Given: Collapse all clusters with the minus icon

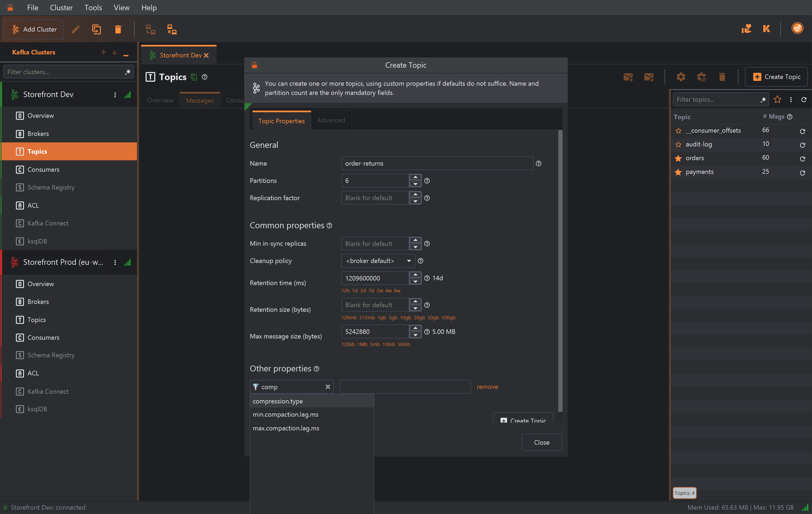Looking at the screenshot, I should tap(126, 55).
